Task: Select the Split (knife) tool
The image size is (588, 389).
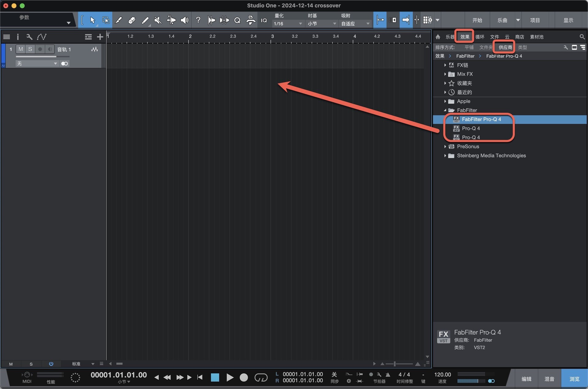Action: [119, 20]
